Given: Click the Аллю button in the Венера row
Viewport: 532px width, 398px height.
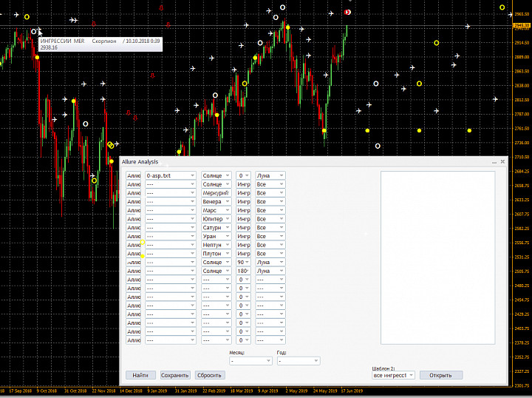Looking at the screenshot, I should 133,202.
